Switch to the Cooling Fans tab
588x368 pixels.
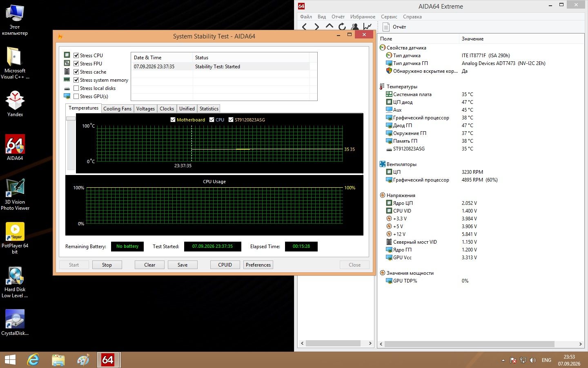point(117,109)
